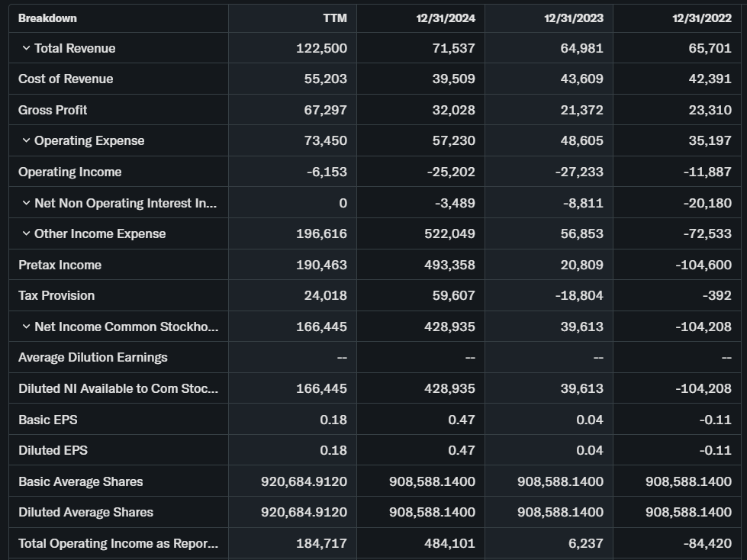Expand the Operating Expense row chevron

[26, 140]
